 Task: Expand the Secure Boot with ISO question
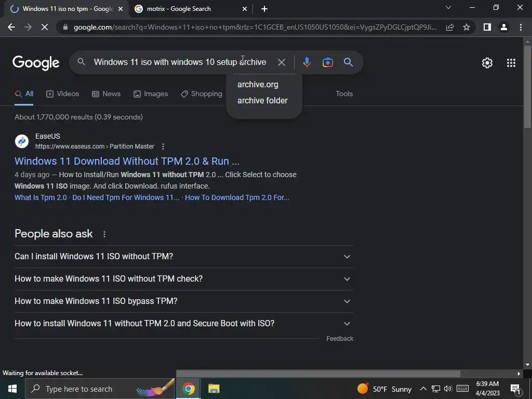click(x=183, y=324)
